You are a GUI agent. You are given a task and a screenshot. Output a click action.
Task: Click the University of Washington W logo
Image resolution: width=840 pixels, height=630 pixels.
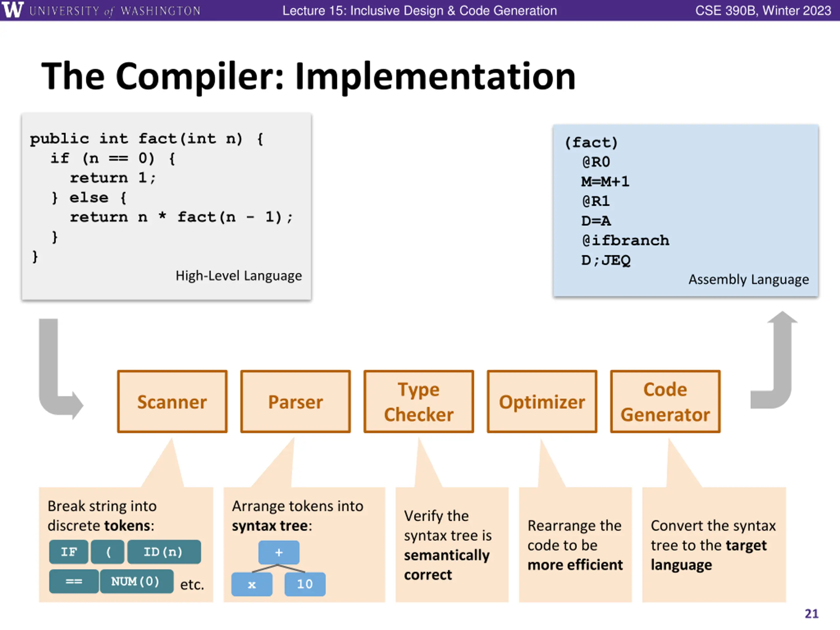[12, 10]
